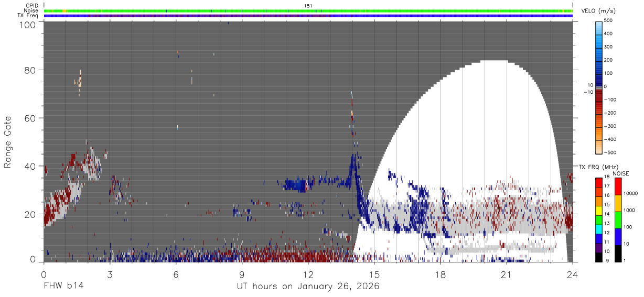This screenshot has height=297, width=644.
Task: Click the red 17–18 MHz frequency swatch
Action: point(599,182)
